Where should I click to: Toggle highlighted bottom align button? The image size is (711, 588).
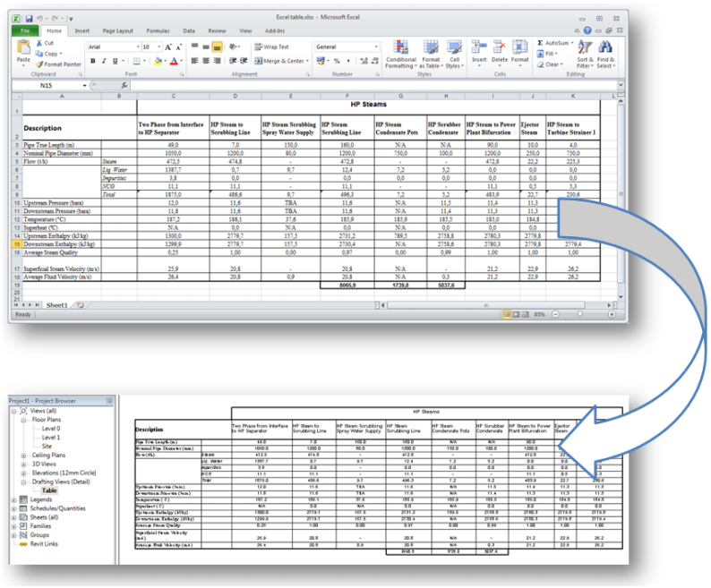coord(218,47)
